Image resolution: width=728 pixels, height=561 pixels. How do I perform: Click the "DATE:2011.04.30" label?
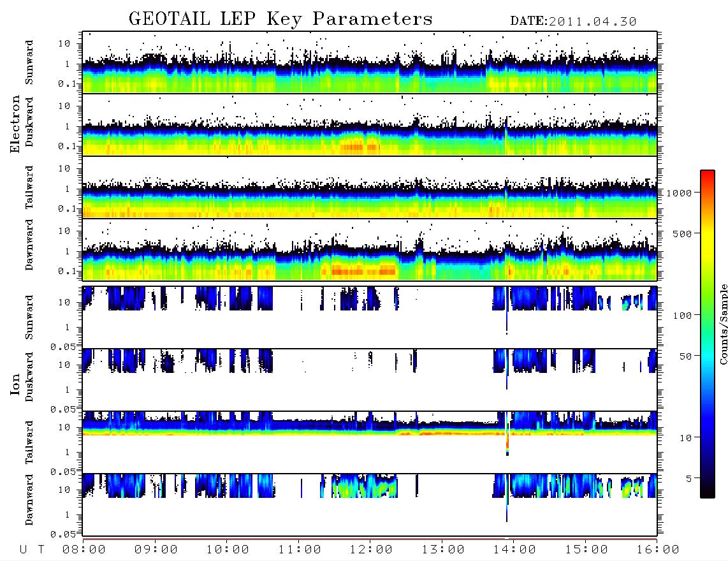pos(573,22)
